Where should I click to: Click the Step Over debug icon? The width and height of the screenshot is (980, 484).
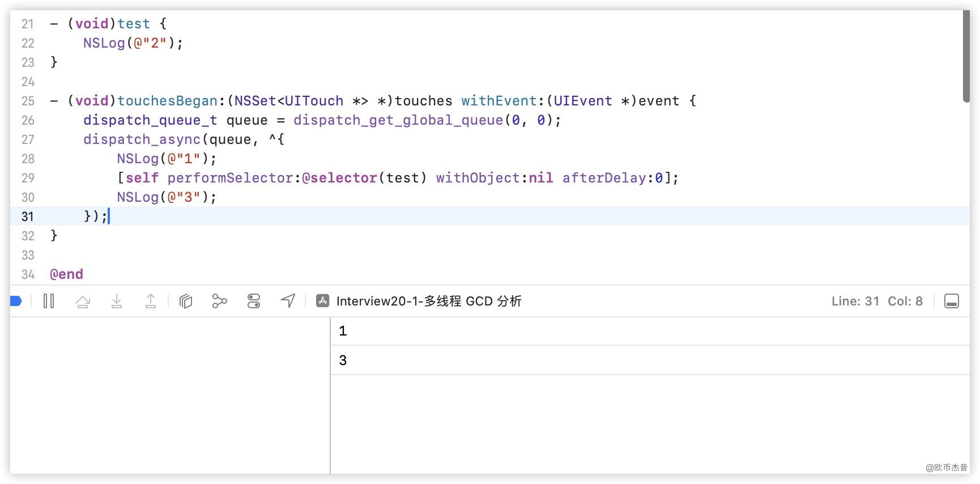[83, 301]
